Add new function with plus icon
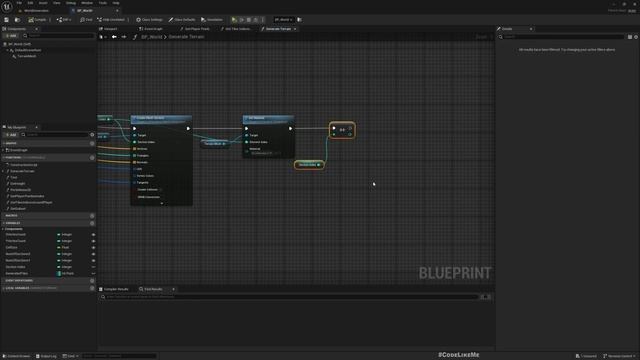Viewport: 640px width, 360px height. 92,158
